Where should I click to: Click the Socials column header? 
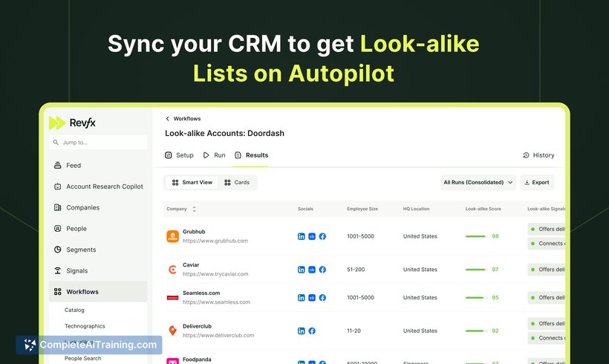[x=305, y=209]
